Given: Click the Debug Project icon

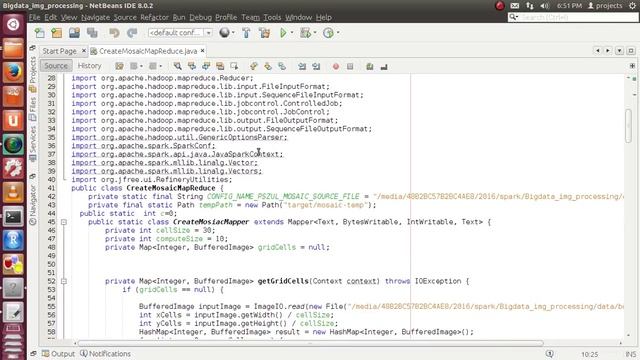Looking at the screenshot, I should click(x=305, y=33).
